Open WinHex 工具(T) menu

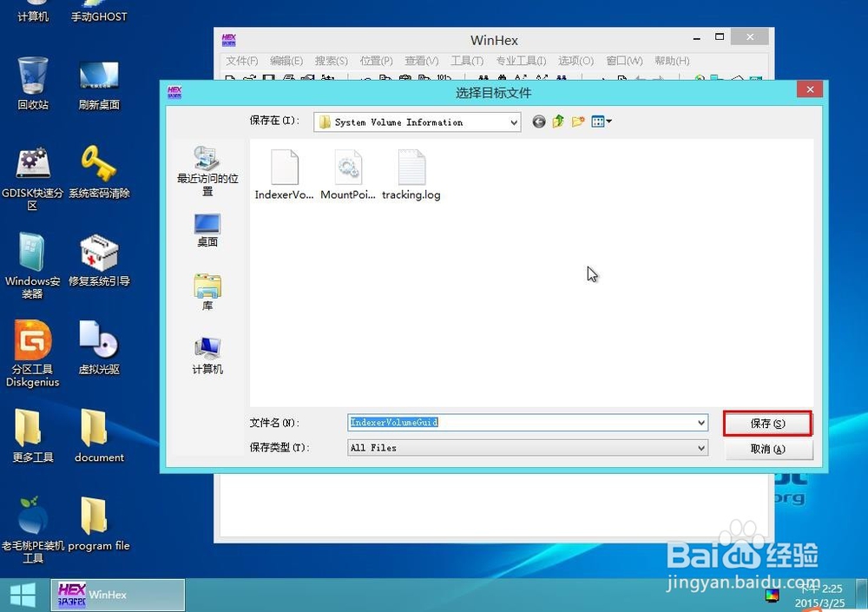pyautogui.click(x=467, y=61)
